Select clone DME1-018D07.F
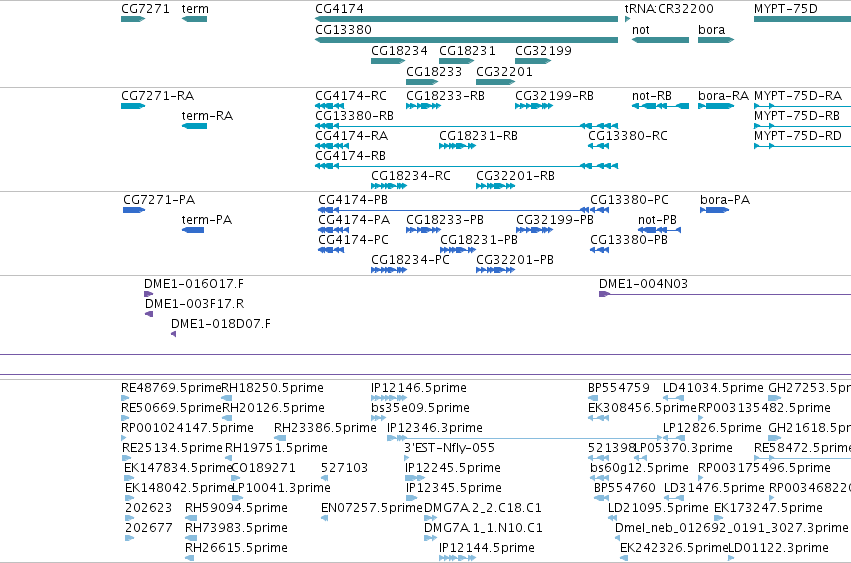 click(x=174, y=334)
